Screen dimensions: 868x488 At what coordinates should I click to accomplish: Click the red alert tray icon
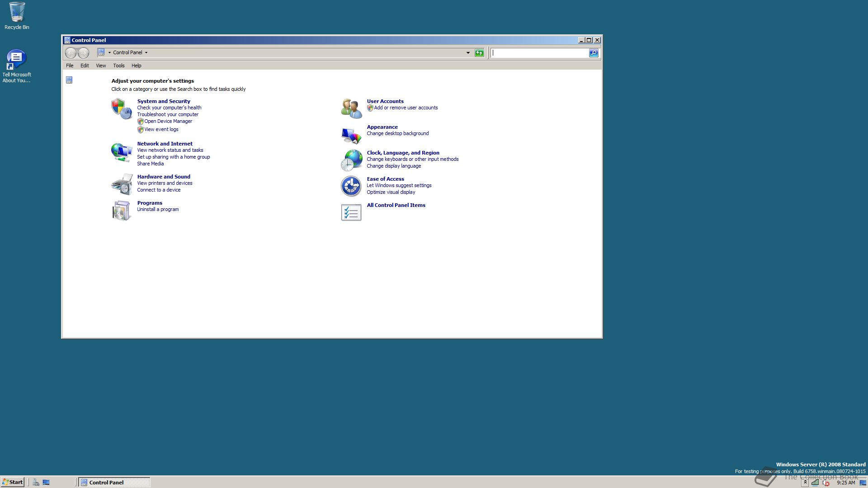coord(826,483)
